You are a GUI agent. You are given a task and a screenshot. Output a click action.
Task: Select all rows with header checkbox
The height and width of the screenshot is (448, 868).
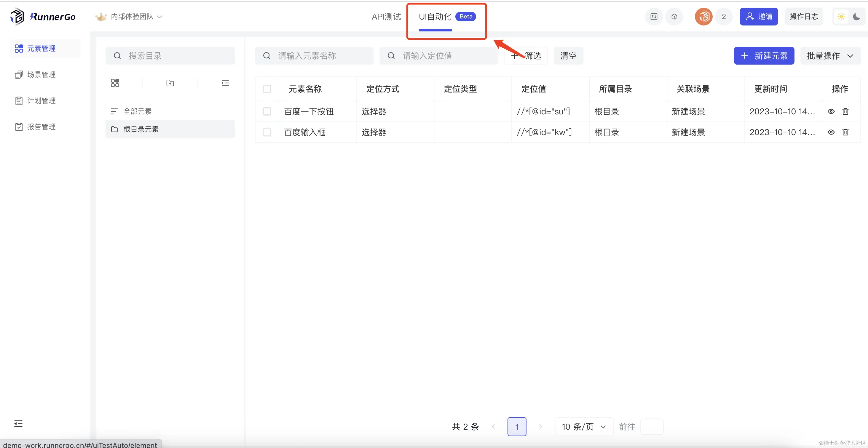click(x=267, y=89)
